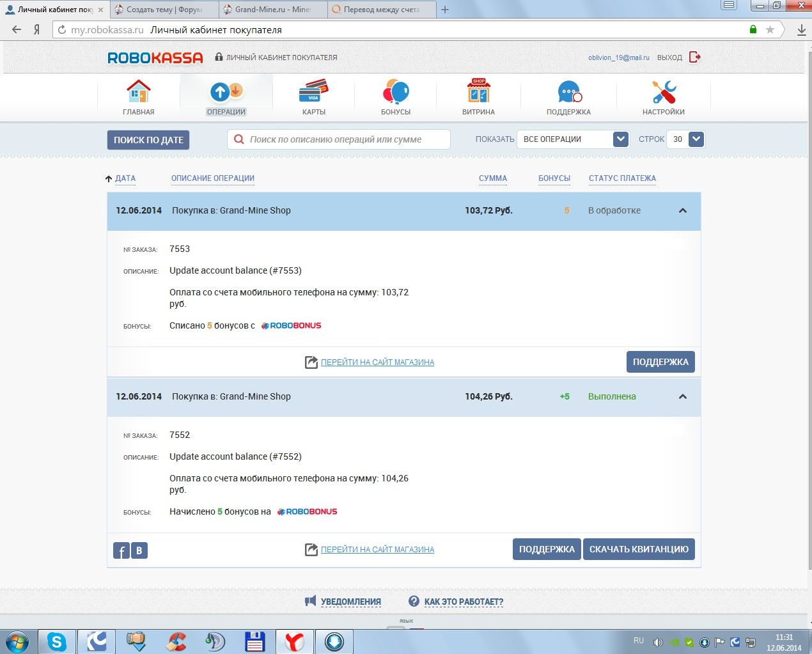Sort by Описание операции column header
The width and height of the screenshot is (812, 654).
point(213,178)
